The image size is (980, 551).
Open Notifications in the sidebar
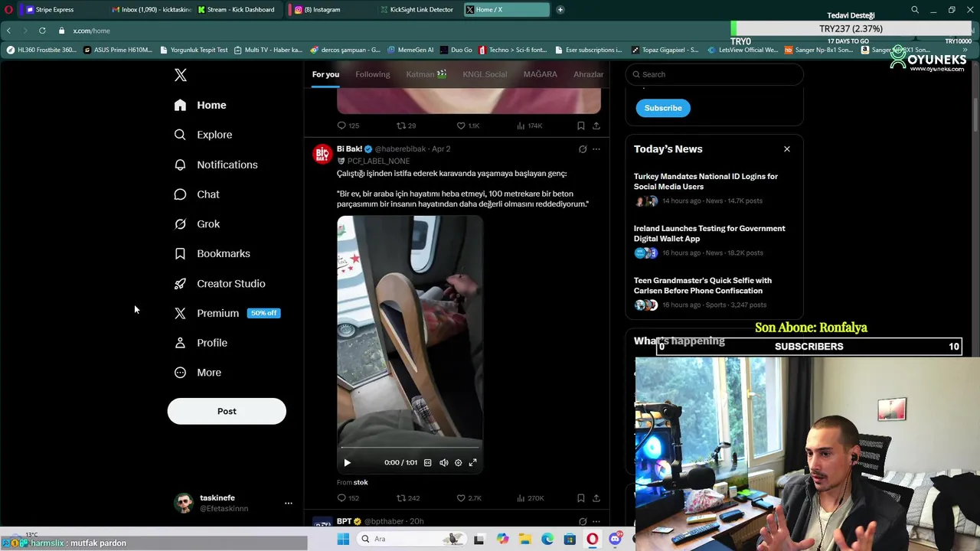point(215,165)
